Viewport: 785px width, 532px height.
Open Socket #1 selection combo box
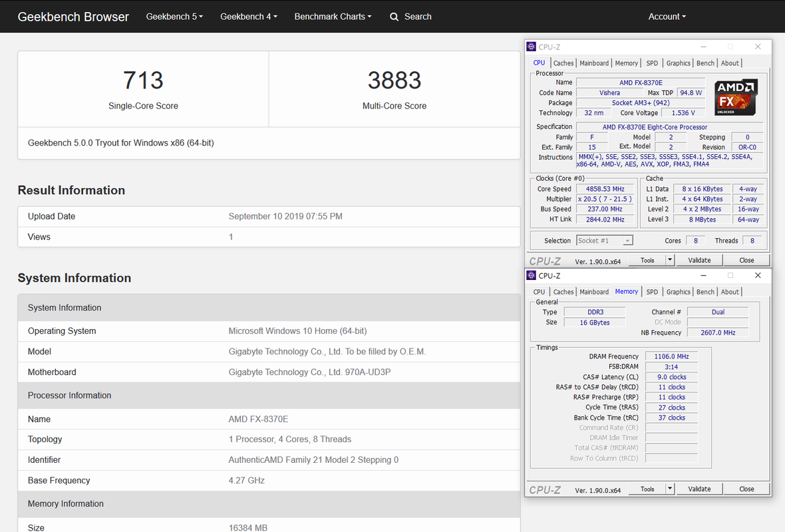click(604, 241)
